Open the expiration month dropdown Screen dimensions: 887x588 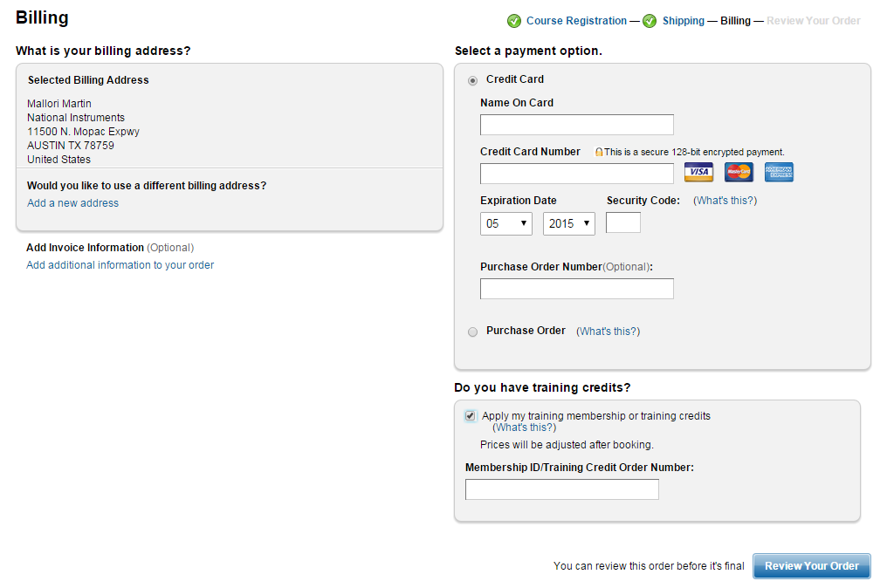point(506,224)
